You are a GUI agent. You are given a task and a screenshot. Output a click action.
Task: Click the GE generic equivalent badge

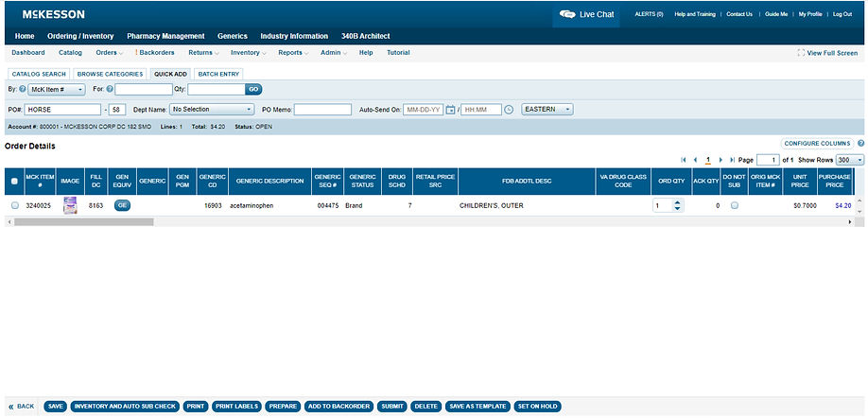pos(122,205)
